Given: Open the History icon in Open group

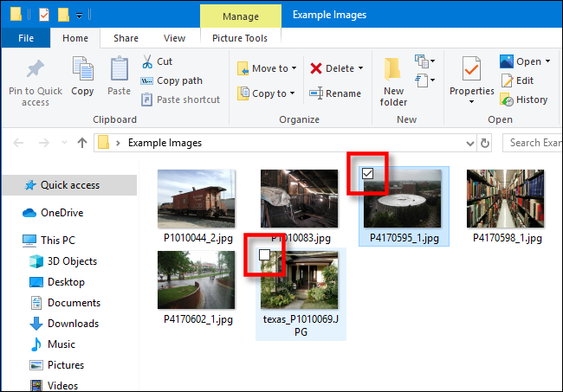Looking at the screenshot, I should click(x=507, y=100).
